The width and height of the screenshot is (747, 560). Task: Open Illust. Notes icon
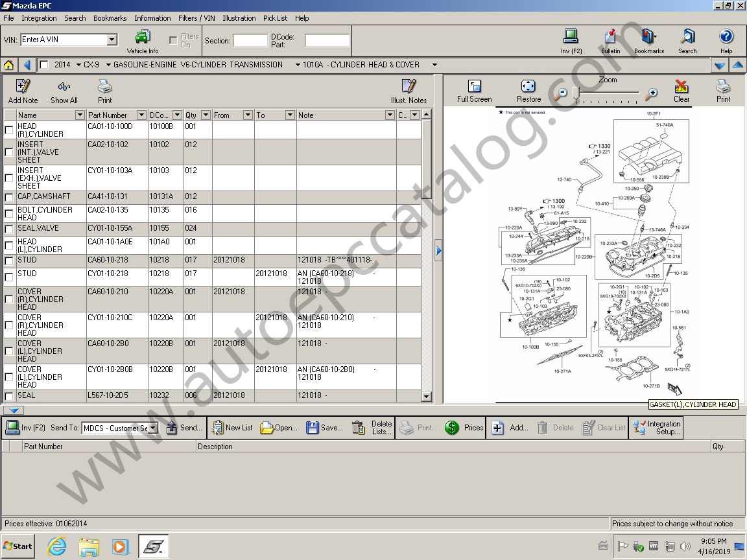409,91
